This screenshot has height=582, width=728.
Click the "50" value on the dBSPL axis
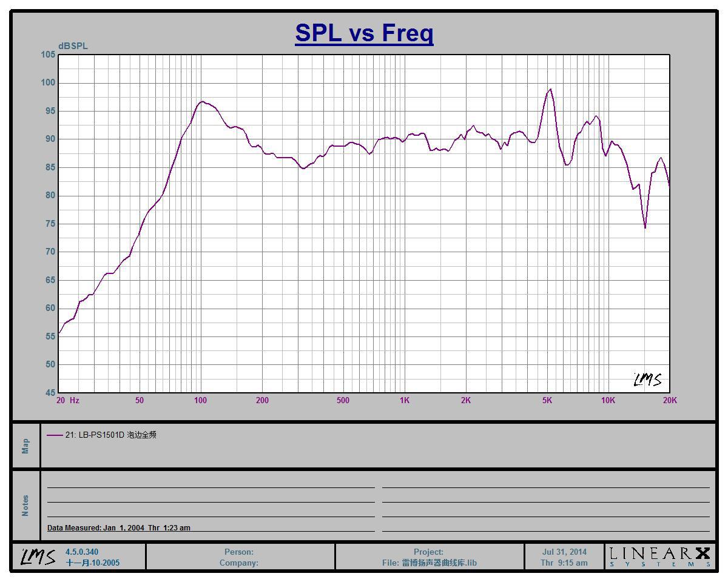[50, 364]
